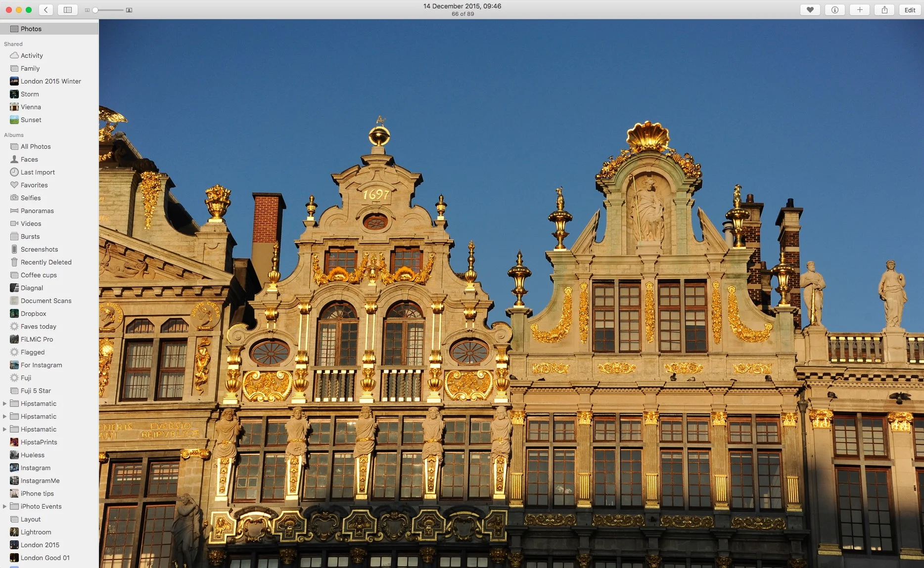Expand the iPhoto Events folder

click(x=4, y=506)
